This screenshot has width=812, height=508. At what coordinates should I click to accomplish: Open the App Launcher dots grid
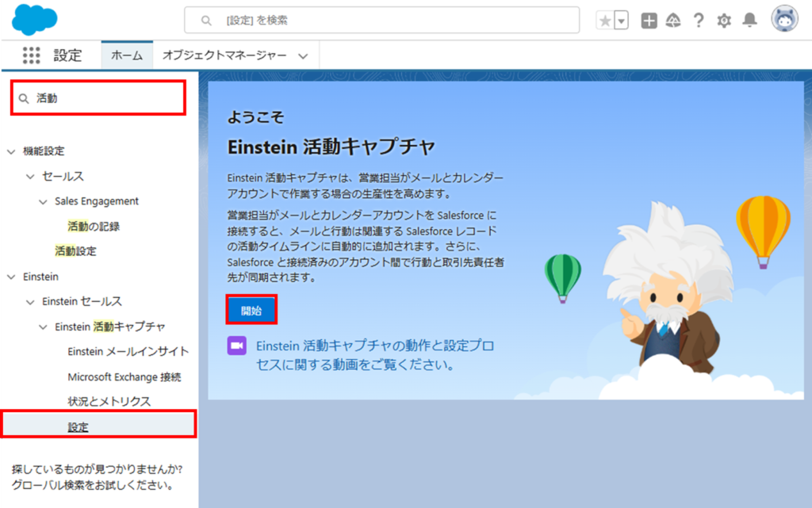31,55
